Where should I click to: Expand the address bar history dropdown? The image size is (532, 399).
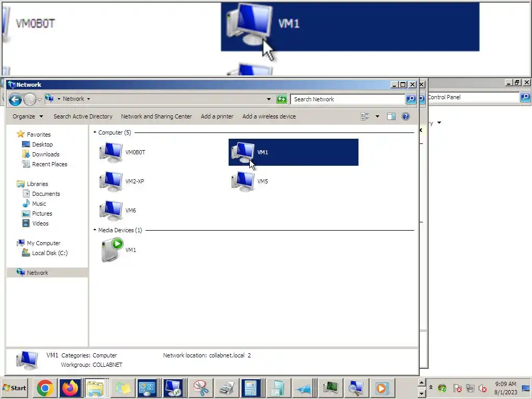click(x=269, y=99)
